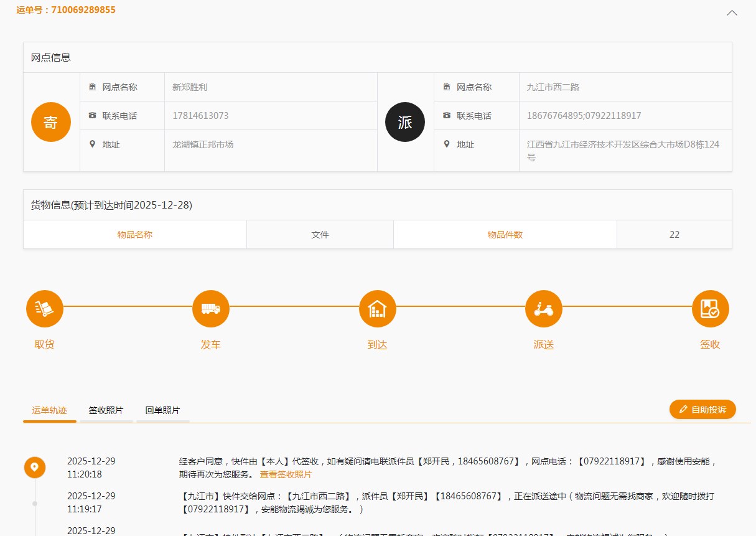This screenshot has width=756, height=536.
Task: Open the 回单照片 tab
Action: coord(162,410)
